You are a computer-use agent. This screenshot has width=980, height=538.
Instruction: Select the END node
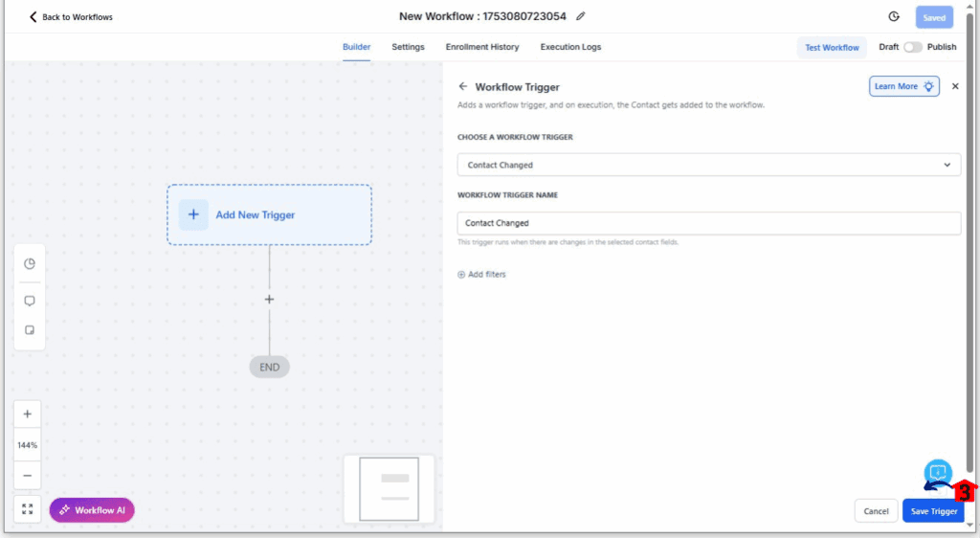tap(269, 367)
